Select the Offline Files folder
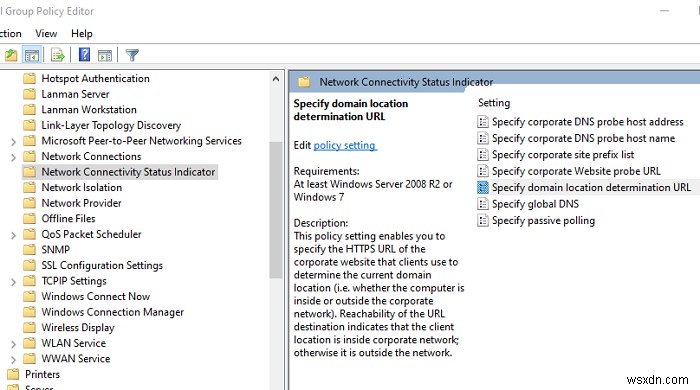This screenshot has height=390, width=700. 59,219
